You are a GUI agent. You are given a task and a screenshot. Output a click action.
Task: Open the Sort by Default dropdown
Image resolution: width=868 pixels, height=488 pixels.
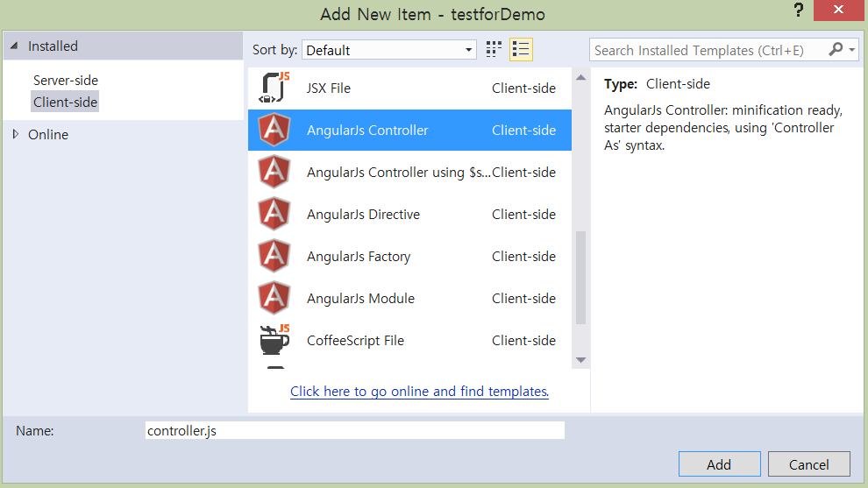pos(389,50)
